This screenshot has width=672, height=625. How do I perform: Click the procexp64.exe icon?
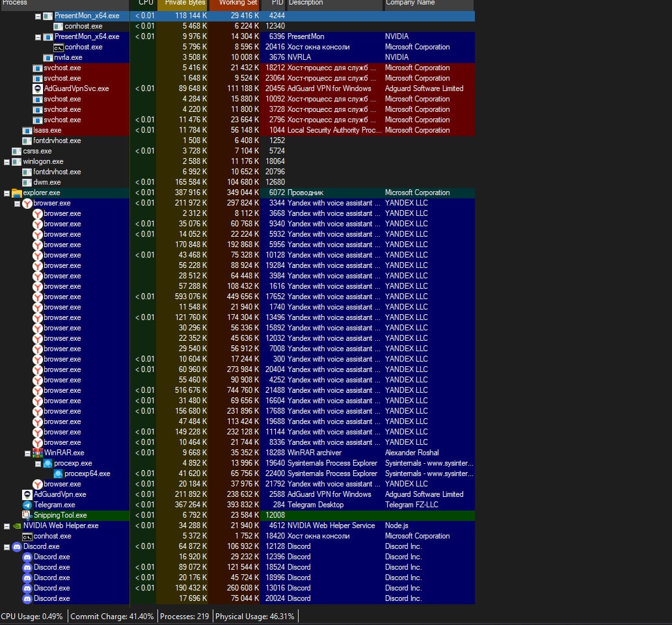(59, 473)
